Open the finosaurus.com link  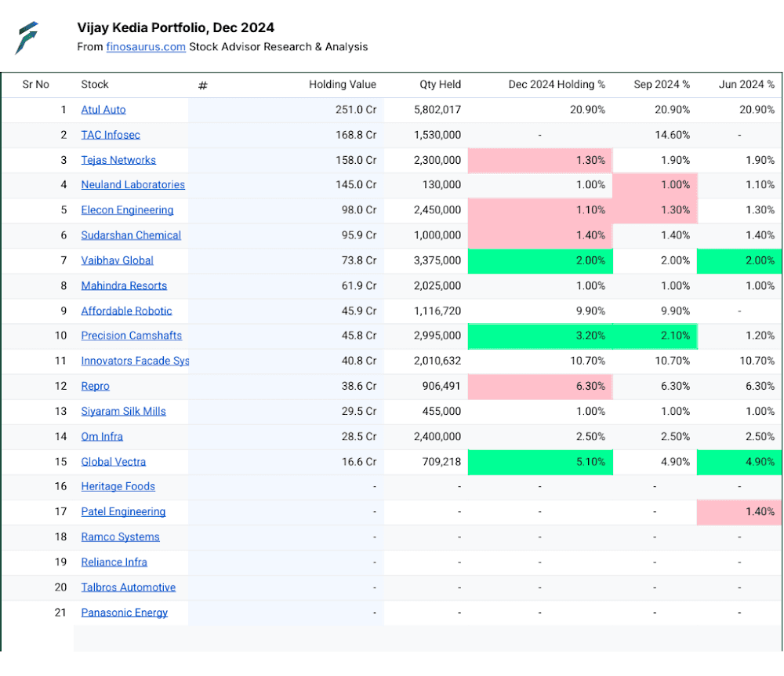[x=146, y=47]
